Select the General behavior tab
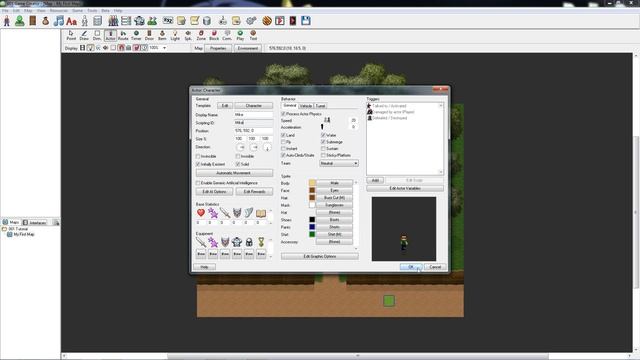Image resolution: width=640 pixels, height=360 pixels. 289,105
